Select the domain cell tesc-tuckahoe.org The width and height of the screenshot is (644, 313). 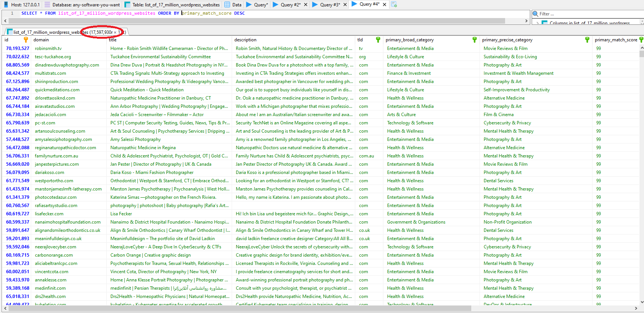point(53,57)
